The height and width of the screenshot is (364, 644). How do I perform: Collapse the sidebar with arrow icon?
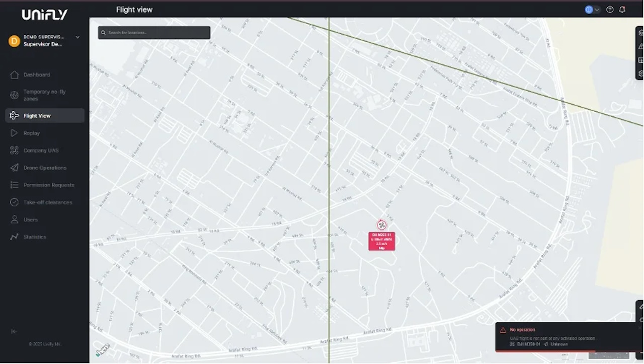pyautogui.click(x=14, y=331)
